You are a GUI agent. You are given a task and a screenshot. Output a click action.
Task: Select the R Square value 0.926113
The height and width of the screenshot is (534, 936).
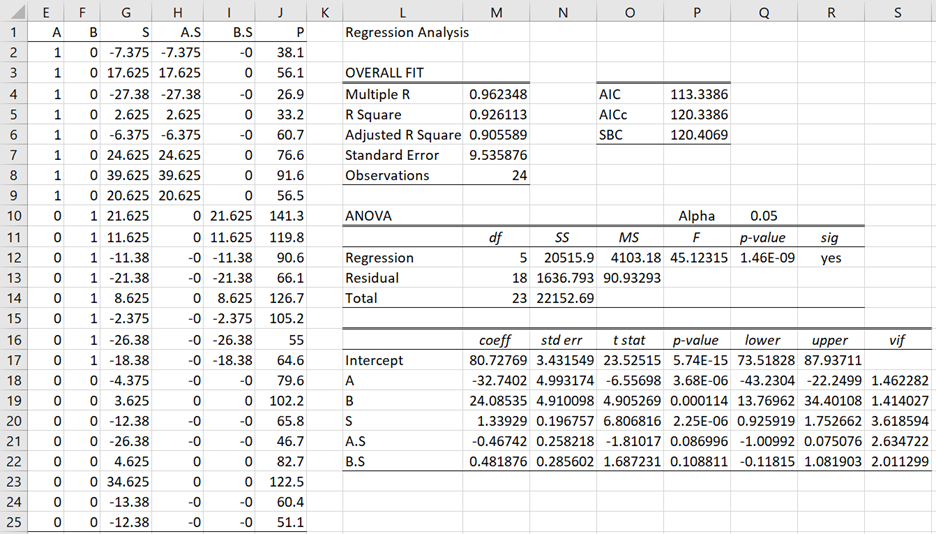(498, 115)
